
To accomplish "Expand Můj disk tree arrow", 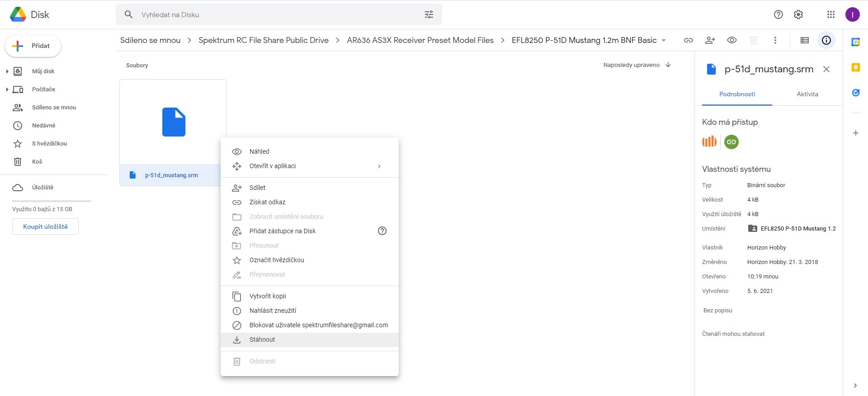I will (7, 71).
